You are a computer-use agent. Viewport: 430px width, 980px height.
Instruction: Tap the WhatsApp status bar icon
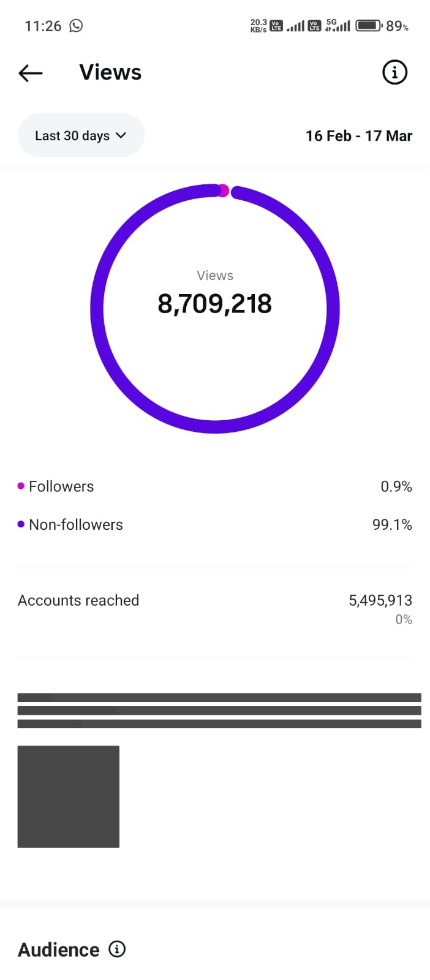coord(76,26)
